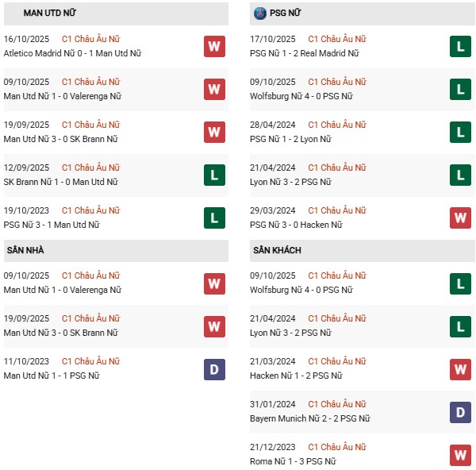Click loss badge for SK Brann 1-0 match
The image size is (476, 470).
tap(214, 175)
